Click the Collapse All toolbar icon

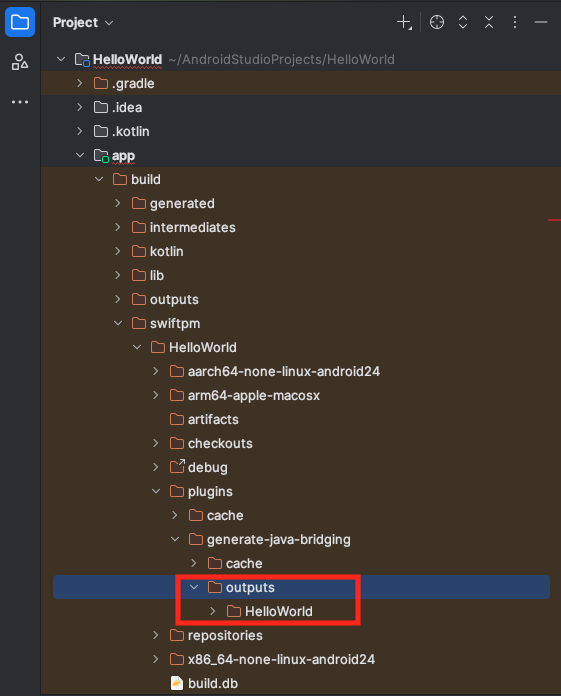(489, 22)
